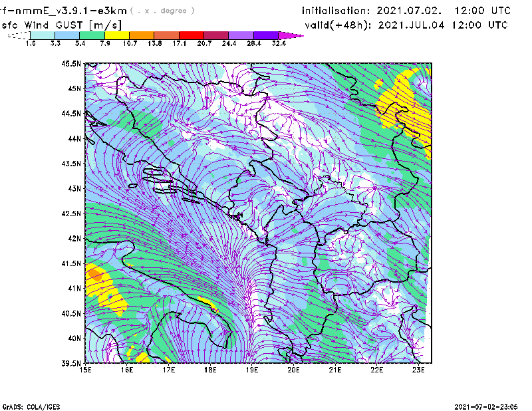532x411 pixels.
Task: Click the legend value 20.7
Action: [x=204, y=43]
